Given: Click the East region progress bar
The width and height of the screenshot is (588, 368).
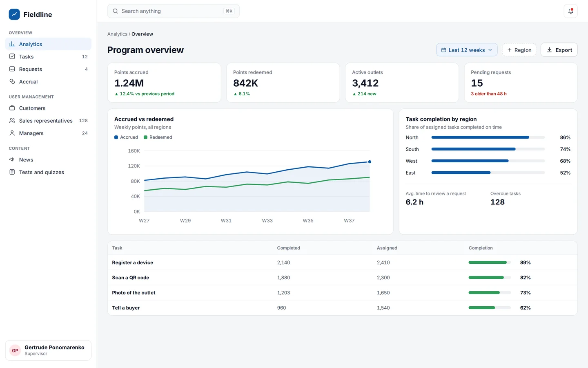Looking at the screenshot, I should pyautogui.click(x=488, y=173).
